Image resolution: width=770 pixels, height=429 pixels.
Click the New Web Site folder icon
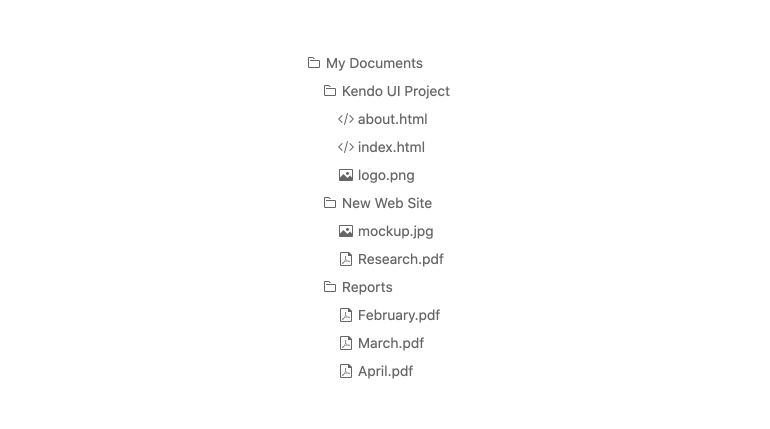tap(330, 203)
